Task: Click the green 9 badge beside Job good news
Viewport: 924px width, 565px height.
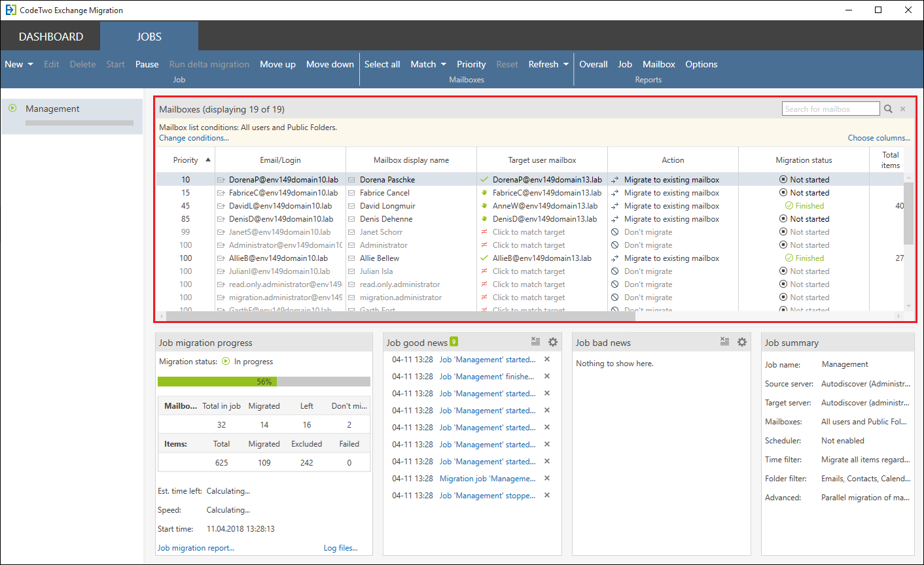Action: [x=454, y=341]
